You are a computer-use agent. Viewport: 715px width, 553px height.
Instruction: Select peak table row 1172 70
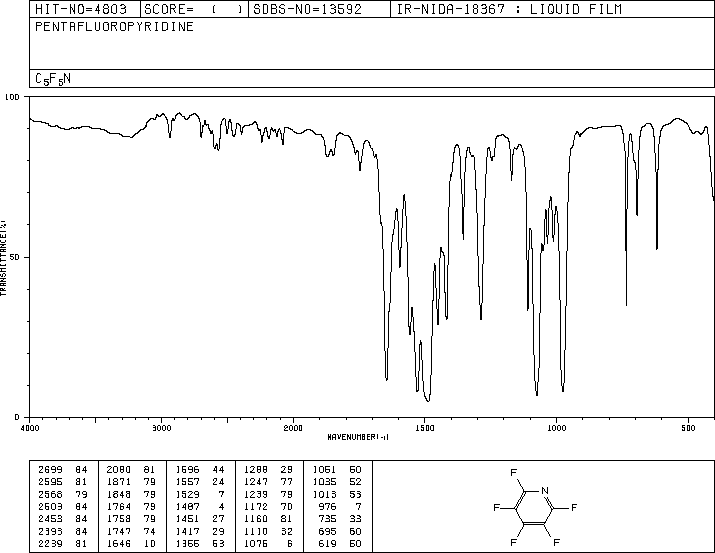coord(268,506)
